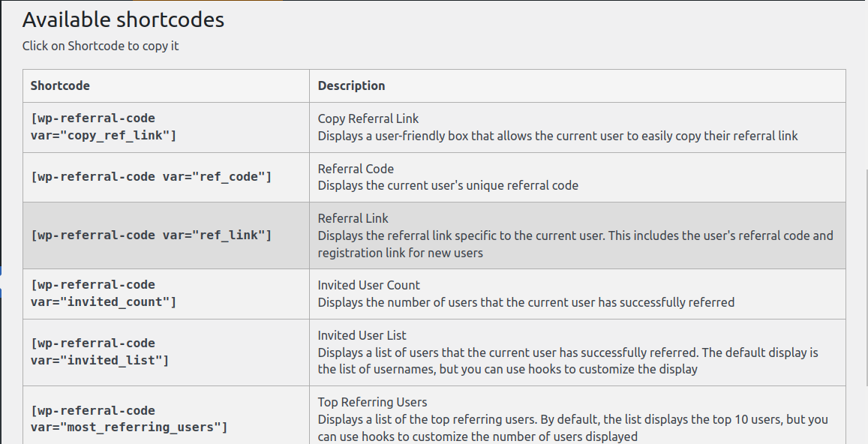Select the Copy Referral Link title text
The width and height of the screenshot is (868, 444).
(x=368, y=118)
